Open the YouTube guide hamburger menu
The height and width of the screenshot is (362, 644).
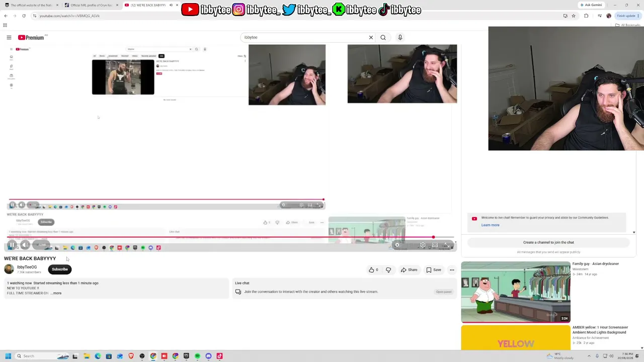click(x=9, y=38)
